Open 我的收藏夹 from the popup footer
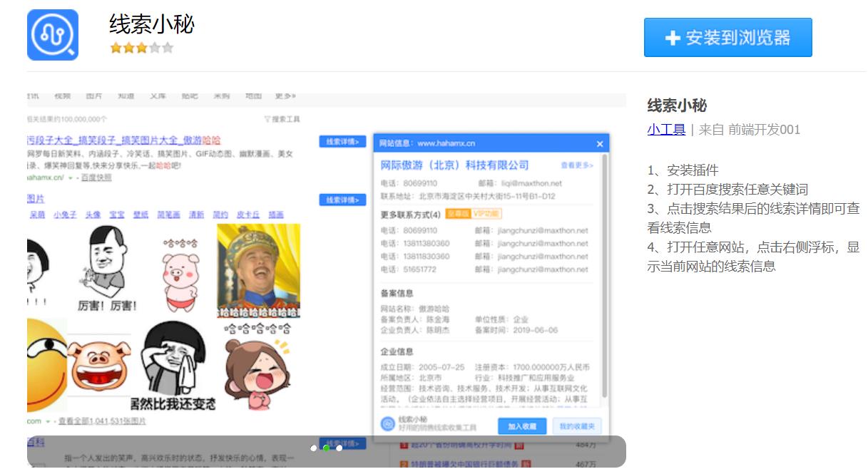 pos(578,426)
